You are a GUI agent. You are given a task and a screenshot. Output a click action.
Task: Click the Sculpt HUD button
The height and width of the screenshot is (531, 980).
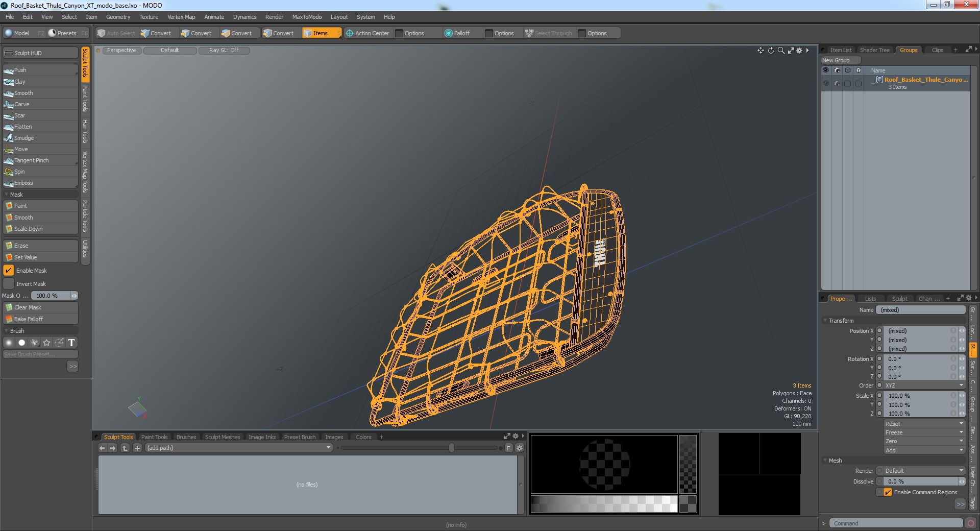coord(40,53)
